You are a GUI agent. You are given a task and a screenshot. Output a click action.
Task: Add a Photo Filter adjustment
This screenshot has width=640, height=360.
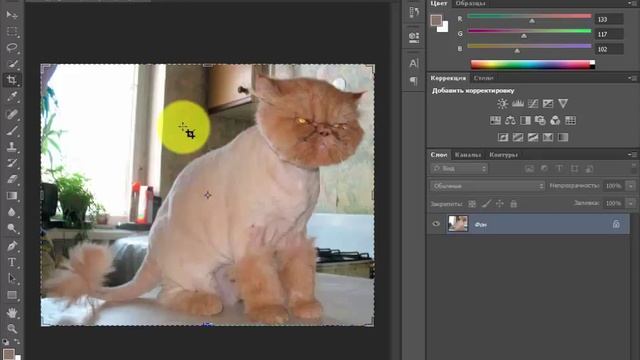(540, 120)
